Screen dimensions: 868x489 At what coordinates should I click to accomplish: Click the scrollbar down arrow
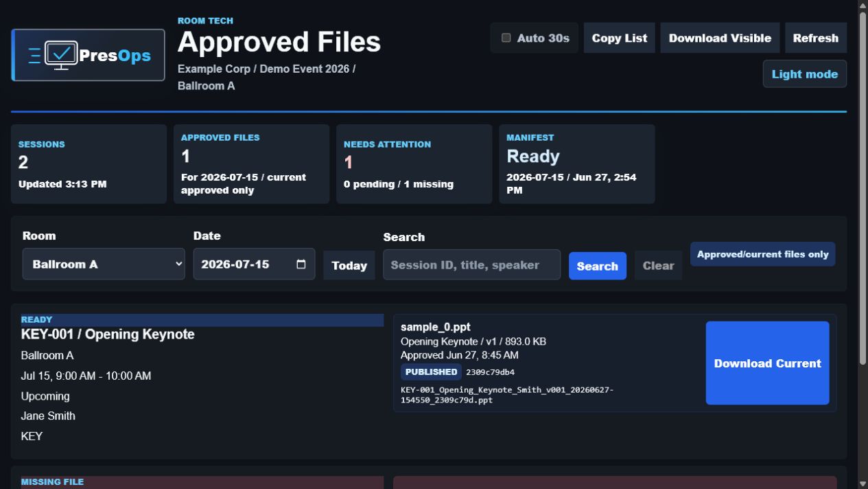tap(863, 484)
